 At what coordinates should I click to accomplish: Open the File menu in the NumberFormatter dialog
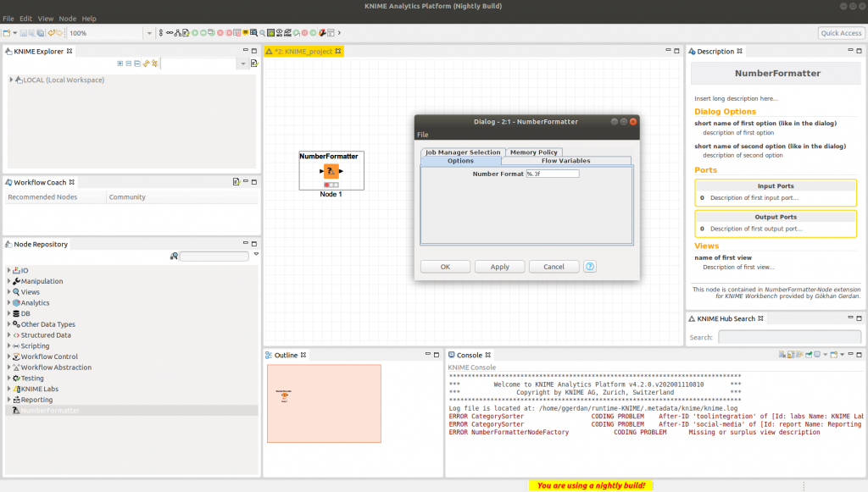(423, 135)
